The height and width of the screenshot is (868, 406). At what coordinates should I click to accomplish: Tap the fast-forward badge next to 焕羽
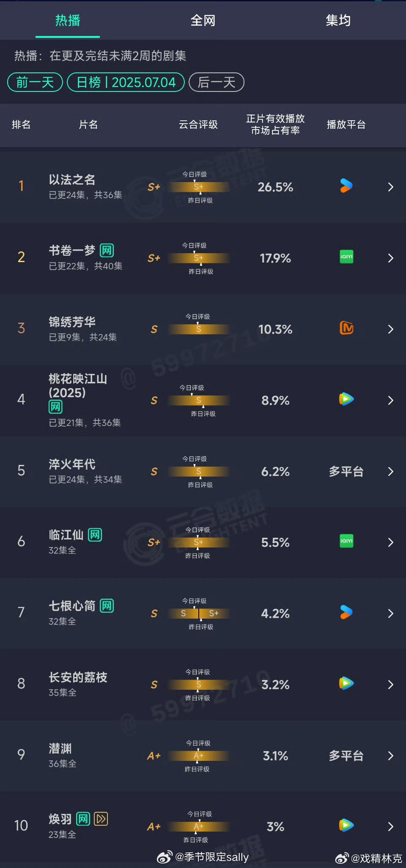pyautogui.click(x=101, y=819)
